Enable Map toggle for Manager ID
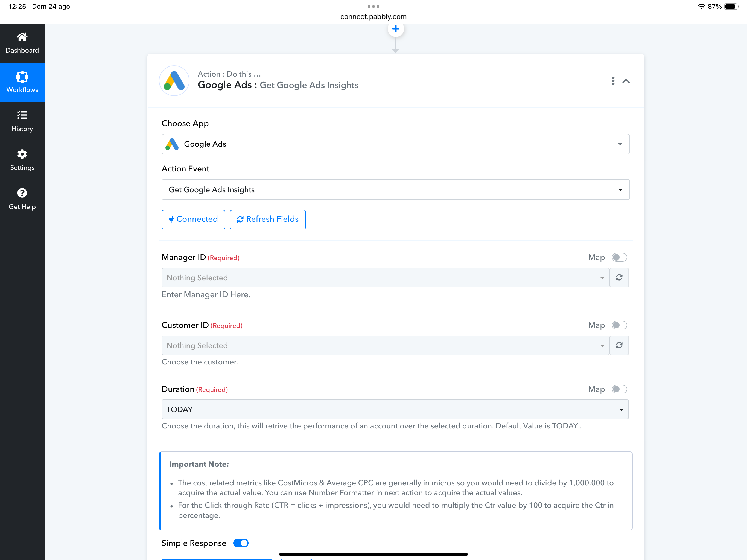The height and width of the screenshot is (560, 747). tap(619, 257)
